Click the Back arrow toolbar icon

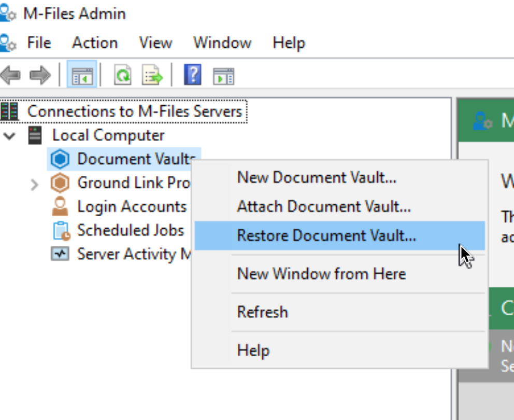(x=10, y=75)
